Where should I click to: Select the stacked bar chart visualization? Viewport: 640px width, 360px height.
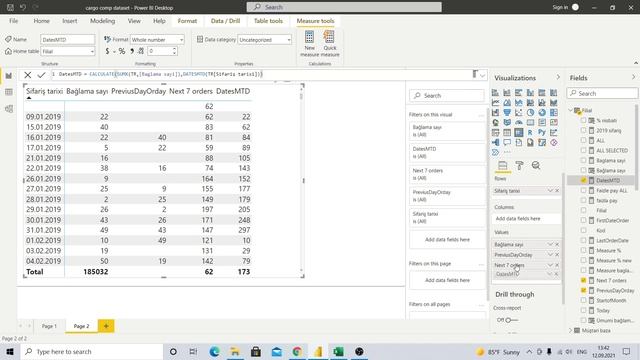495,93
